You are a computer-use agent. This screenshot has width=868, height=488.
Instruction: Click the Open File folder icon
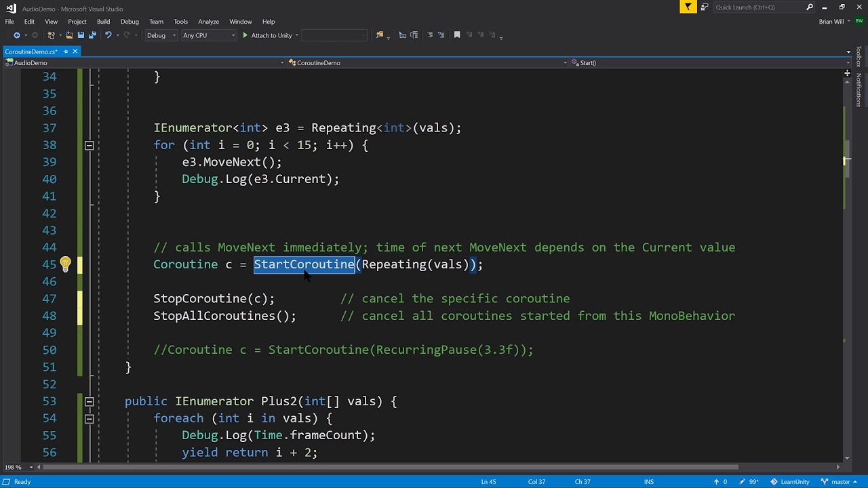coord(70,35)
